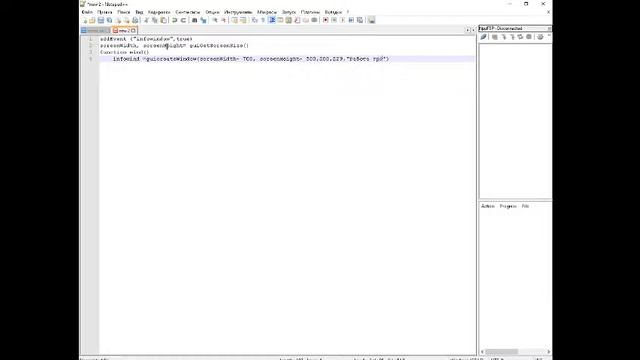This screenshot has width=640, height=360.
Task: Toggle synchronized horizontal scrolling
Action: 243,20
